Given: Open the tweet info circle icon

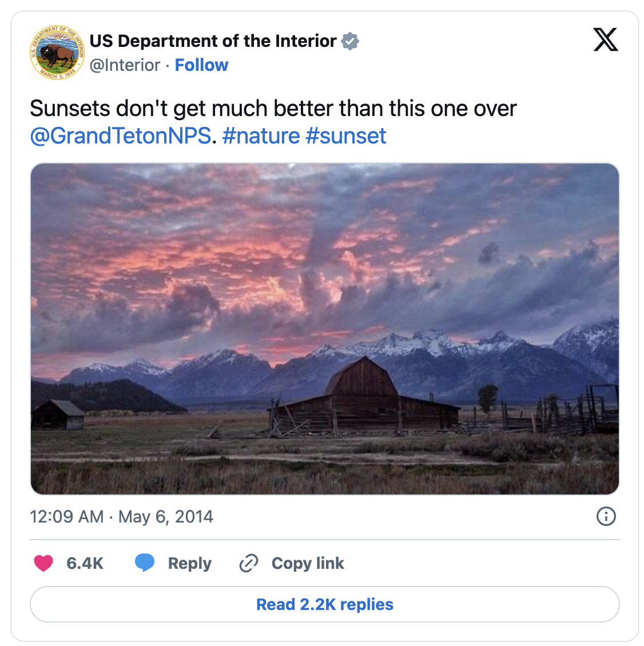Looking at the screenshot, I should pos(606,516).
